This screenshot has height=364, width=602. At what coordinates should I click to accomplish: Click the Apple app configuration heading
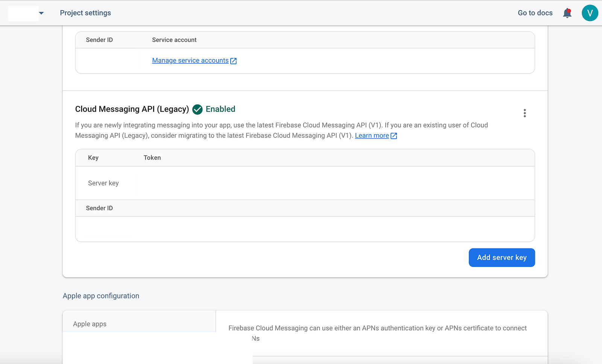101,296
